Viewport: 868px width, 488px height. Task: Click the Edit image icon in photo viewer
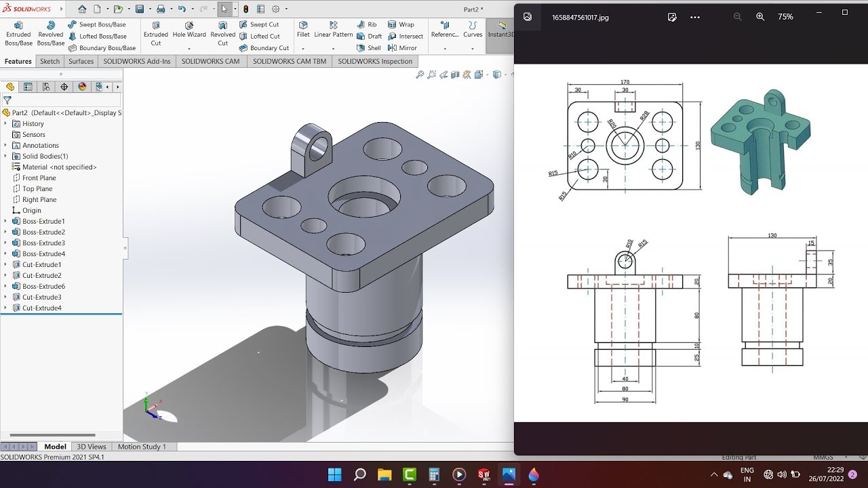(672, 17)
